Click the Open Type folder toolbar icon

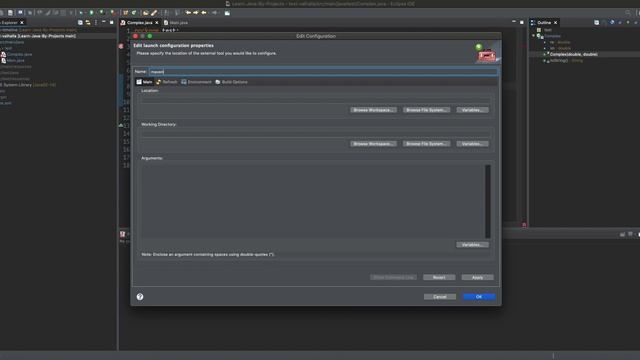pos(146,13)
